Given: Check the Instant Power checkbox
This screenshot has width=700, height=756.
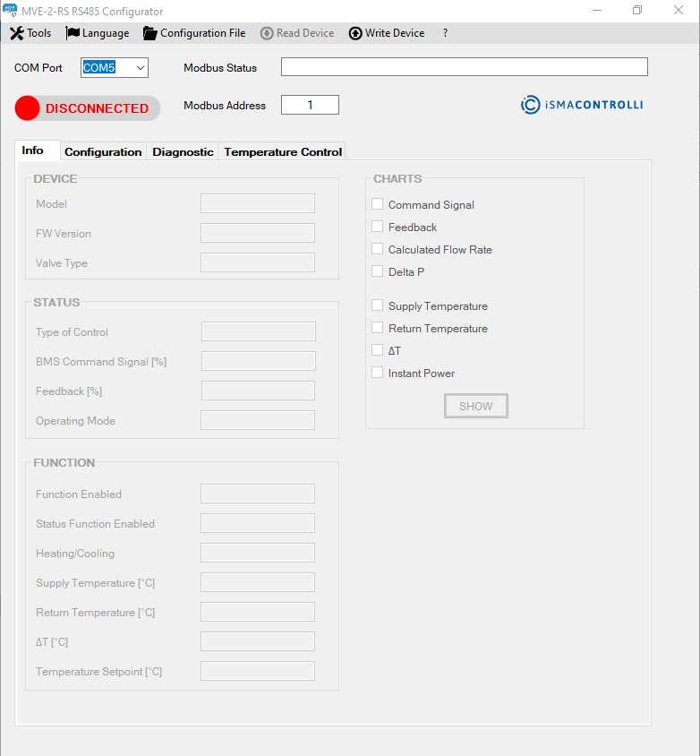Looking at the screenshot, I should tap(378, 373).
